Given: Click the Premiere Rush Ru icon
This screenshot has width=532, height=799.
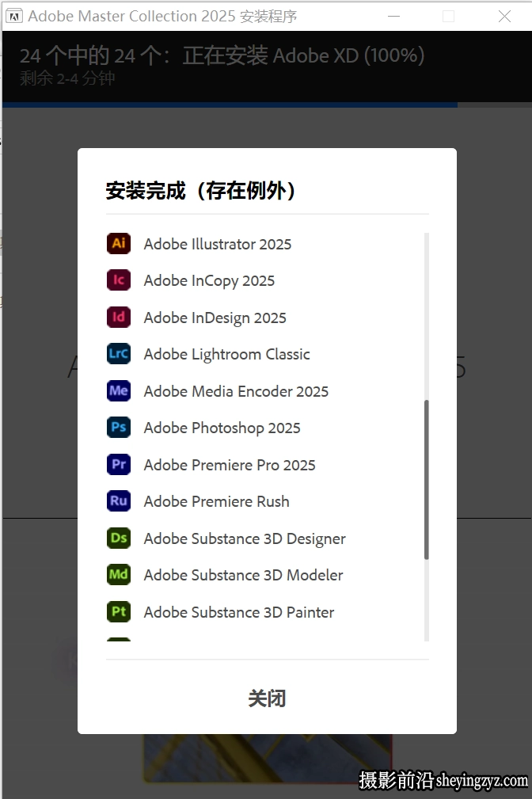Looking at the screenshot, I should 119,501.
